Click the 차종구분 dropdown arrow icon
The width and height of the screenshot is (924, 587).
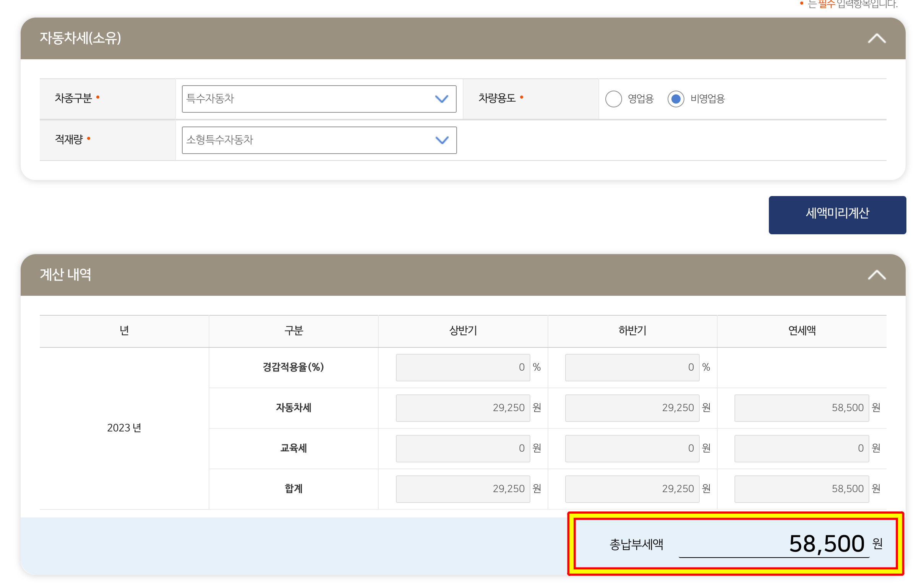point(442,99)
